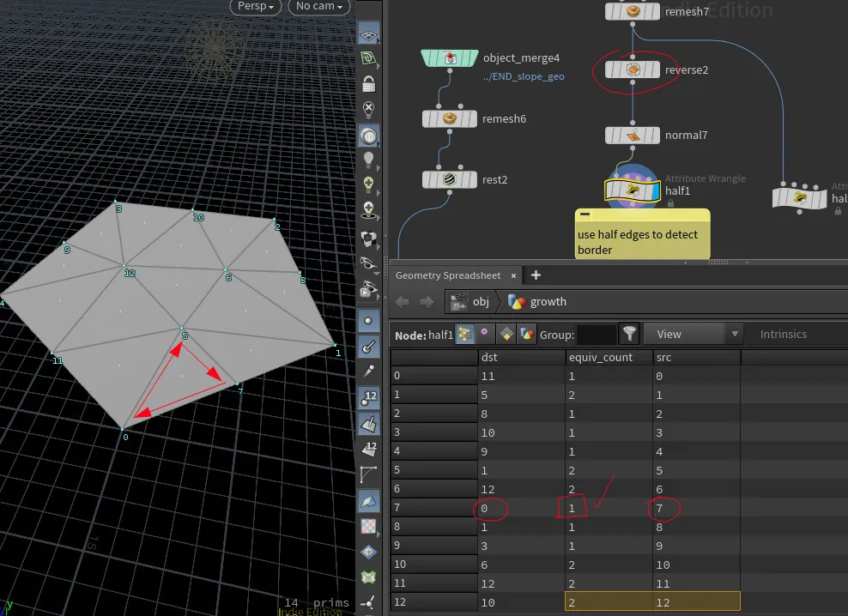Click the viewport lock icon
This screenshot has height=616, width=848.
(368, 84)
